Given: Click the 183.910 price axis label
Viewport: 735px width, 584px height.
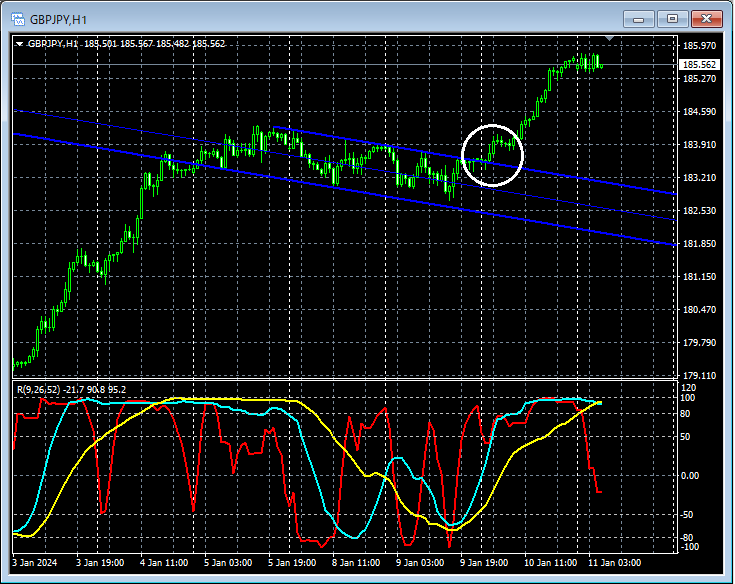Looking at the screenshot, I should point(699,144).
